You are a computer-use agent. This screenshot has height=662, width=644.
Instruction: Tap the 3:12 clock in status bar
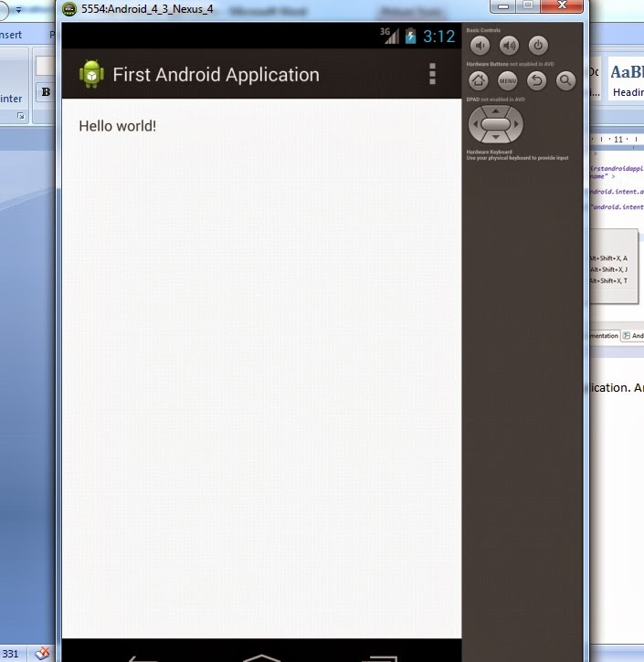[x=438, y=37]
